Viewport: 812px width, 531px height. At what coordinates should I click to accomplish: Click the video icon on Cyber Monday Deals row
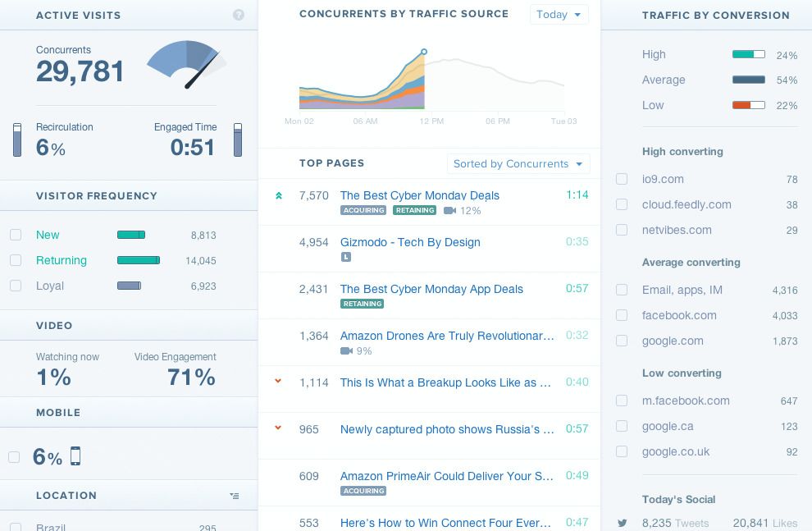tap(450, 210)
